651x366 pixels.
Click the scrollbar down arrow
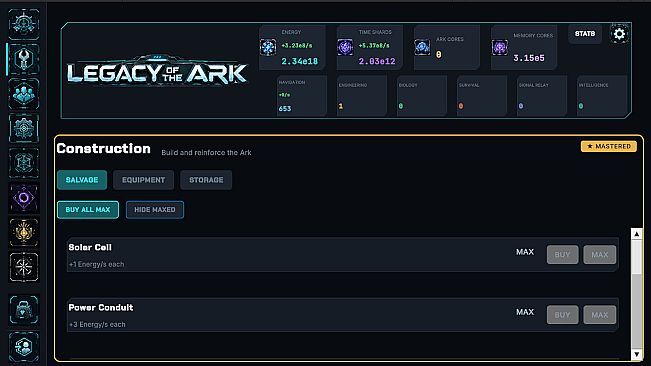(636, 354)
